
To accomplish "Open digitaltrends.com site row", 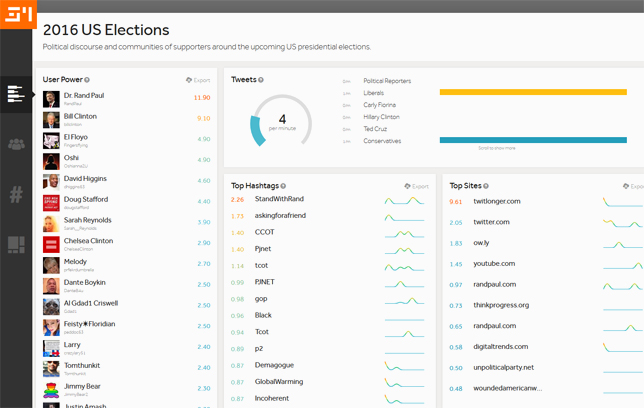I will coord(545,347).
